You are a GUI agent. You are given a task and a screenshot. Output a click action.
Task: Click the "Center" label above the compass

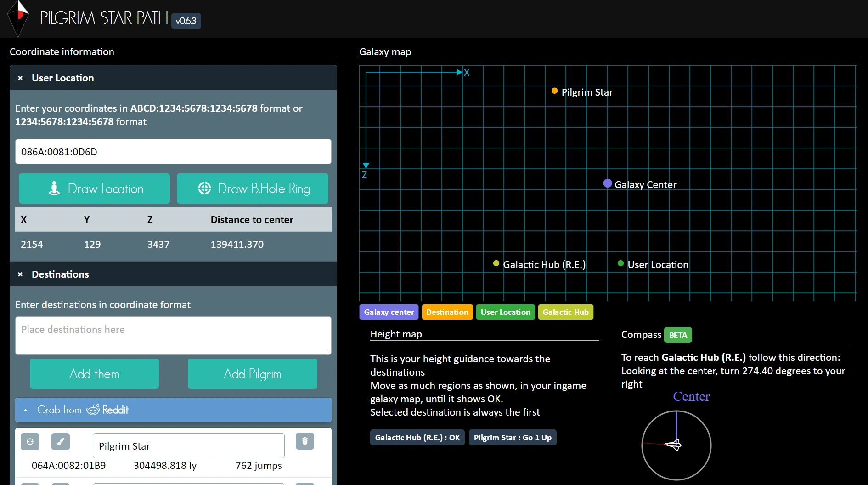click(x=691, y=396)
